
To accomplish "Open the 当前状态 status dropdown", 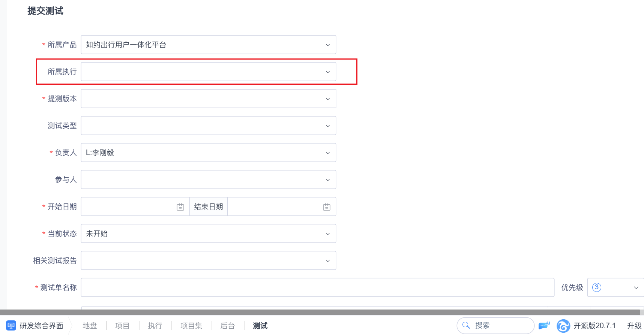I will point(209,233).
